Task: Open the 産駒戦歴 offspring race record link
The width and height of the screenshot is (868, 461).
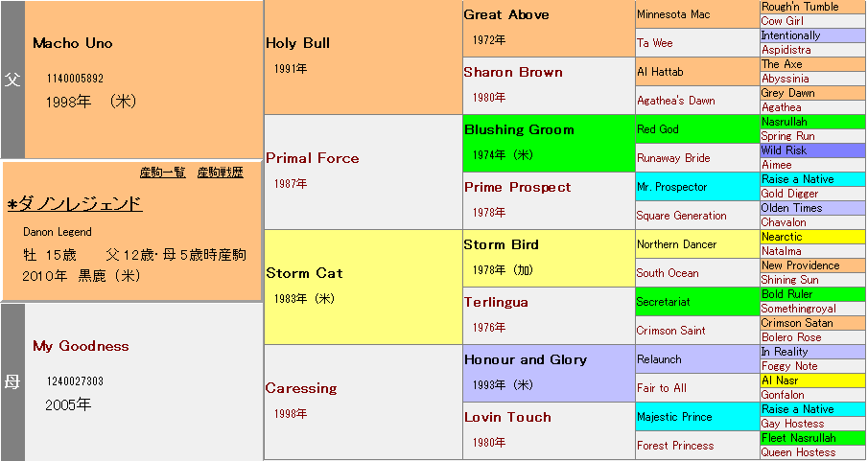Action: [220, 173]
